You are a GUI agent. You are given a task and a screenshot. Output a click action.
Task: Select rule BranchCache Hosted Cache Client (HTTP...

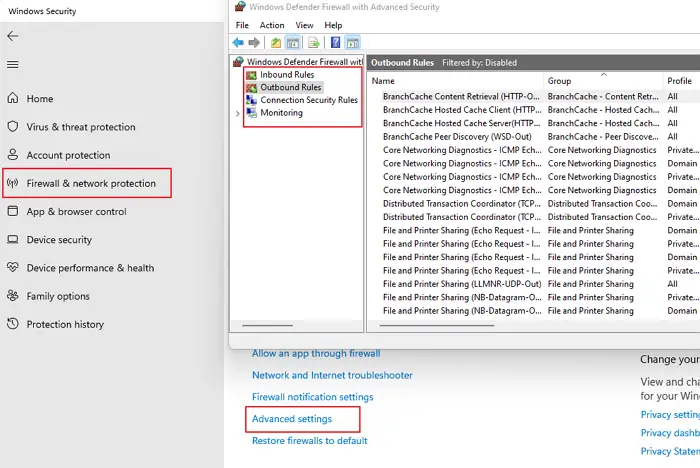pyautogui.click(x=462, y=110)
